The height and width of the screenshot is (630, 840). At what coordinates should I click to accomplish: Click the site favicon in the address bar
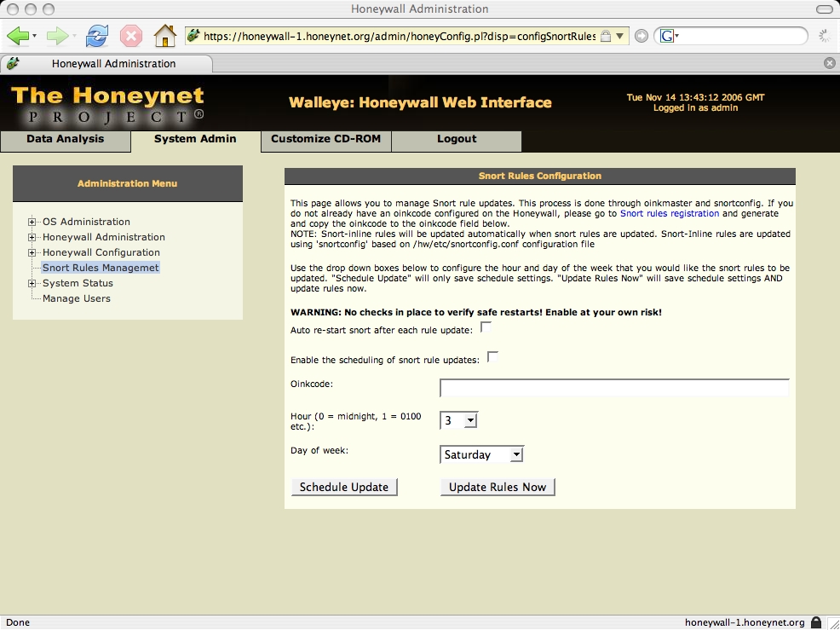[194, 36]
